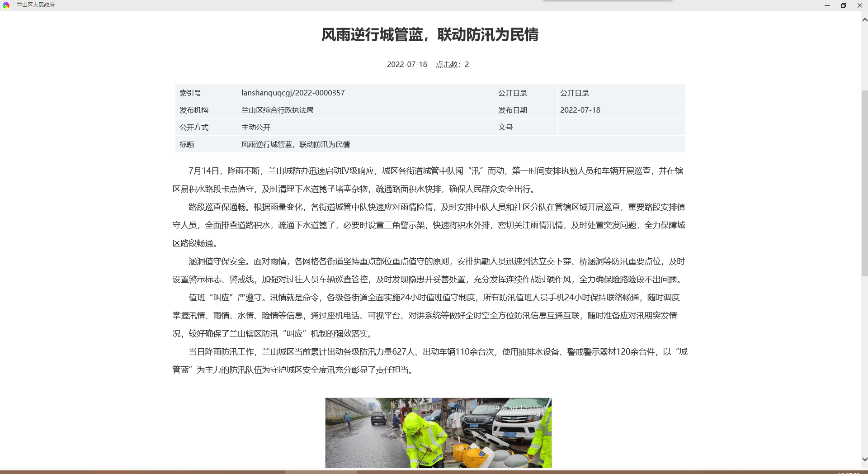The width and height of the screenshot is (868, 474).
Task: Click the 公开方式 label cell
Action: coord(207,127)
